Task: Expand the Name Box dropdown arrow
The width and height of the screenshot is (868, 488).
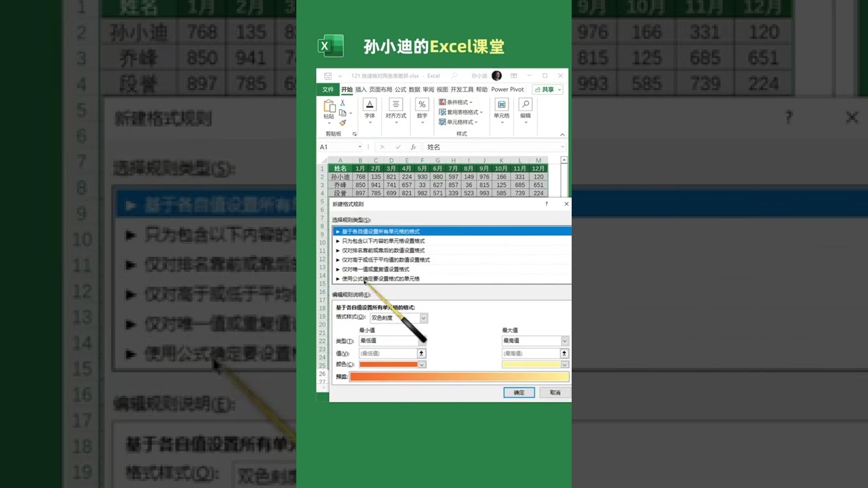Action: pyautogui.click(x=359, y=147)
